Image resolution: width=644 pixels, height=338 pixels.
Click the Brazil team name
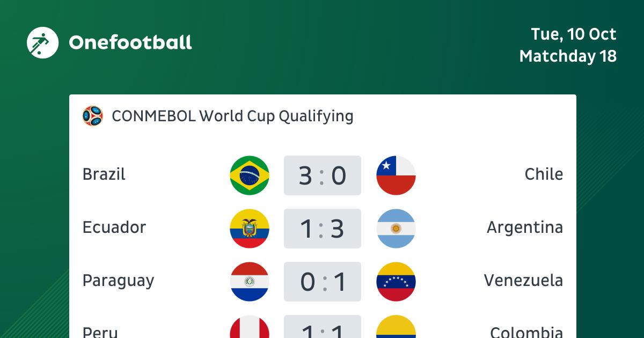click(x=104, y=174)
